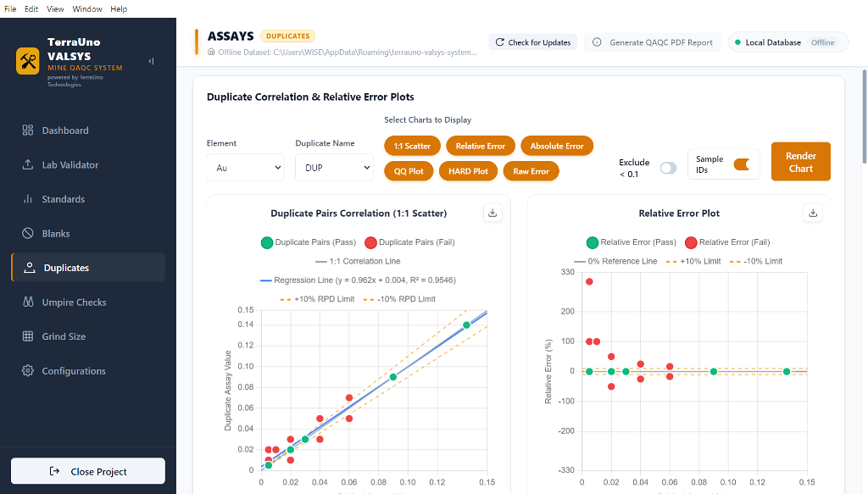Click the Duplicates person icon
This screenshot has height=494, width=868.
pyautogui.click(x=30, y=267)
